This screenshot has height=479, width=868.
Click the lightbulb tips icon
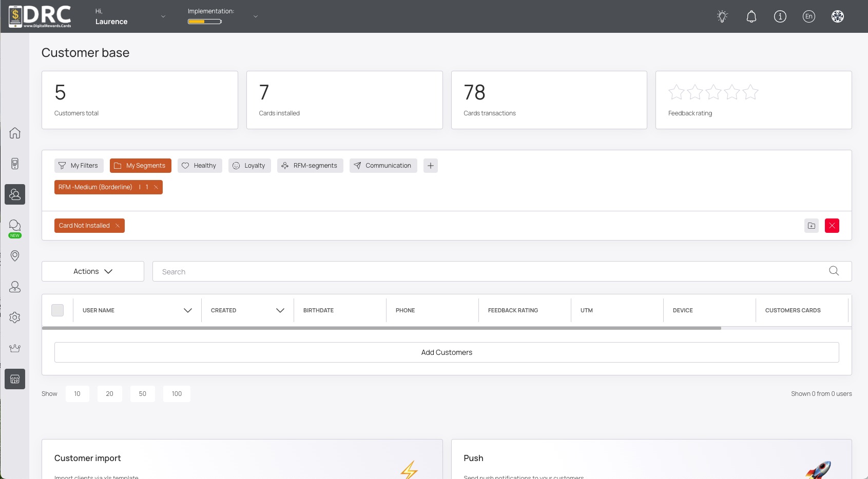click(722, 16)
